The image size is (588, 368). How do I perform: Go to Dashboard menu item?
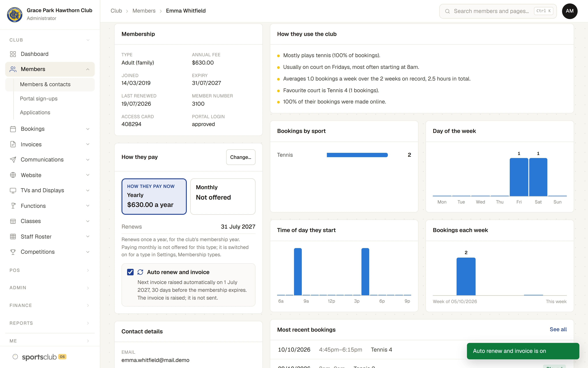pyautogui.click(x=50, y=54)
